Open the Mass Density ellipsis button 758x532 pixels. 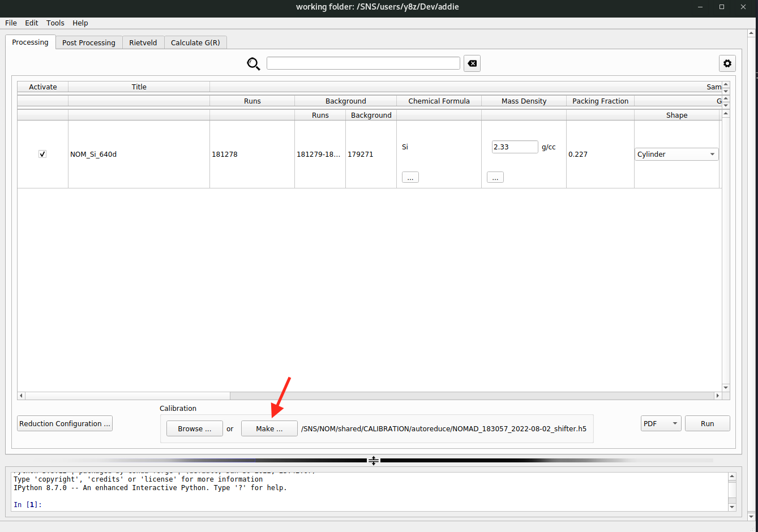(495, 178)
